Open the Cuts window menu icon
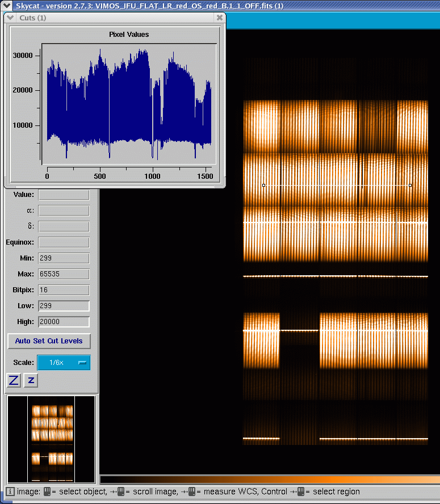440x504 pixels. point(10,18)
